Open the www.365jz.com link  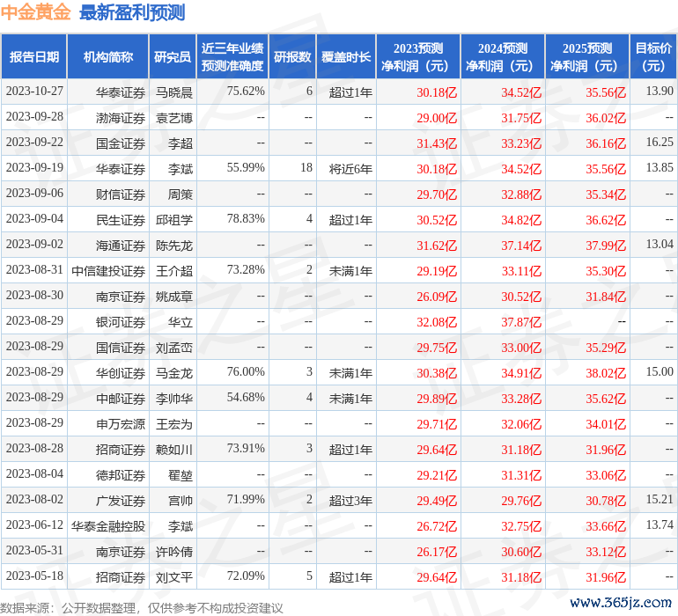[x=620, y=602]
